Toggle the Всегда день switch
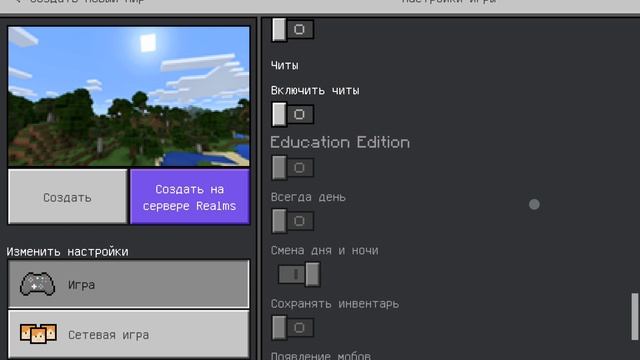 pyautogui.click(x=293, y=221)
